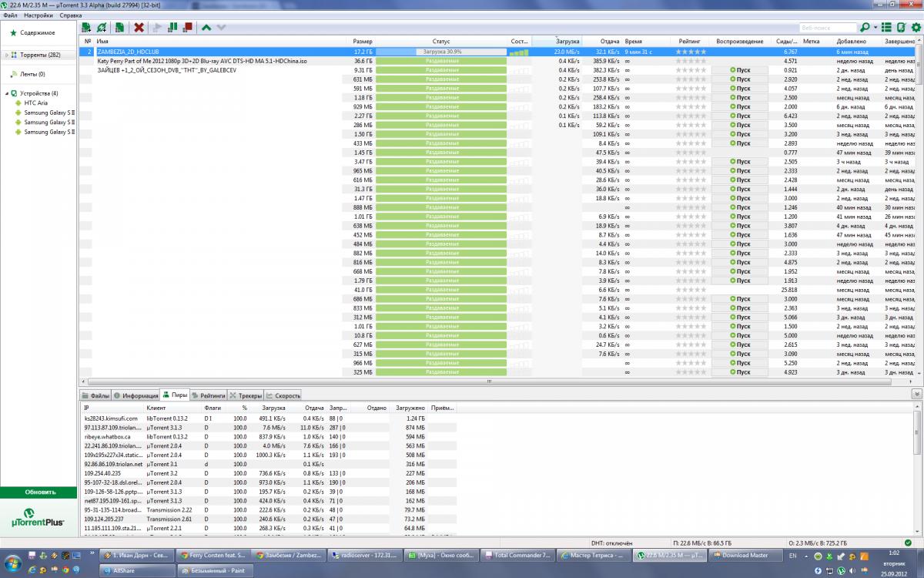924x578 pixels.
Task: Sort torrents by the Статус column header
Action: click(x=441, y=41)
